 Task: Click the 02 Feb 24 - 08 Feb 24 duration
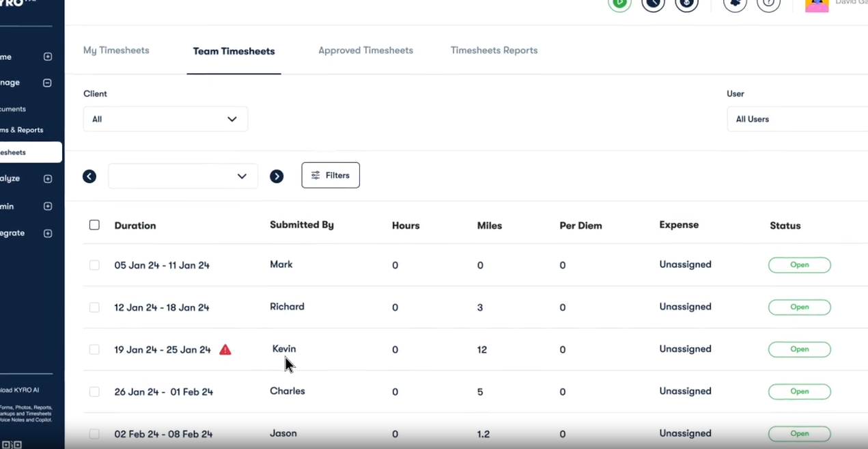(x=163, y=434)
